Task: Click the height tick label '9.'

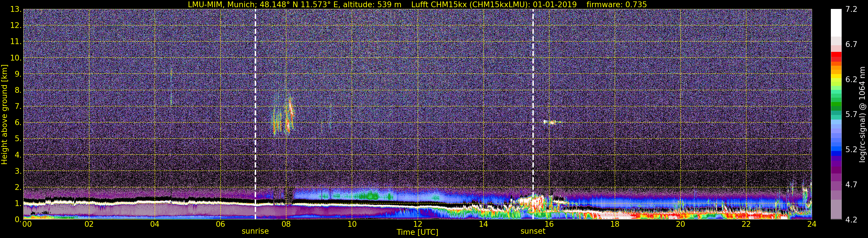Action: [x=18, y=74]
